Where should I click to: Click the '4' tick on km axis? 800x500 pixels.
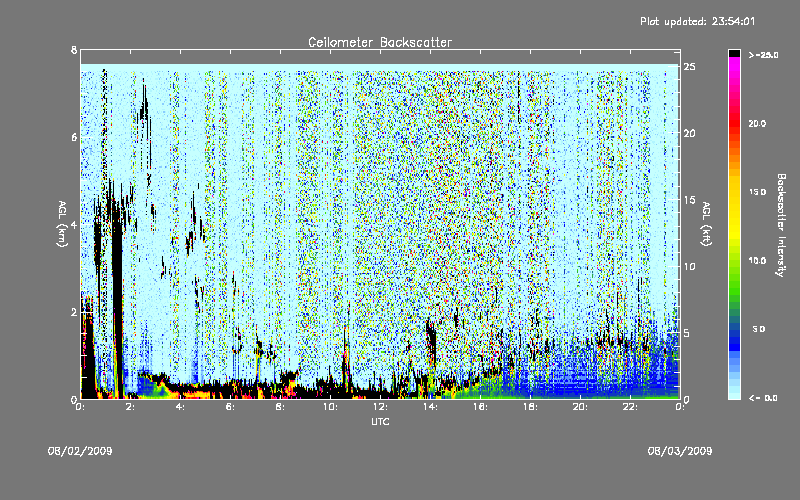coord(74,224)
